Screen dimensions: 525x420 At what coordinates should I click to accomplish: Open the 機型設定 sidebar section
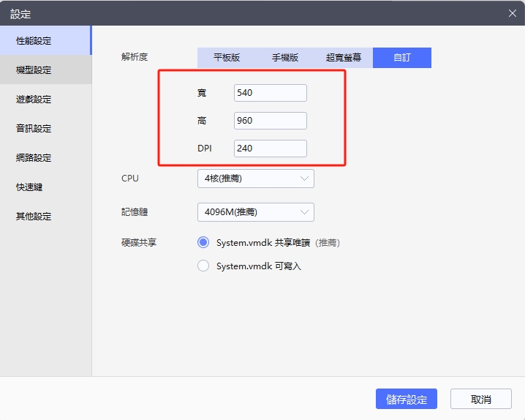tap(45, 70)
